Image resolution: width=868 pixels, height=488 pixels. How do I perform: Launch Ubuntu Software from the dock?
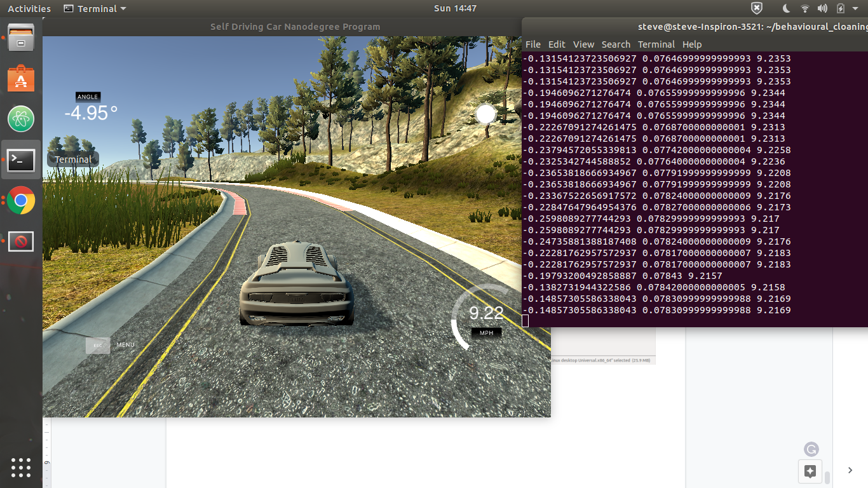[21, 79]
